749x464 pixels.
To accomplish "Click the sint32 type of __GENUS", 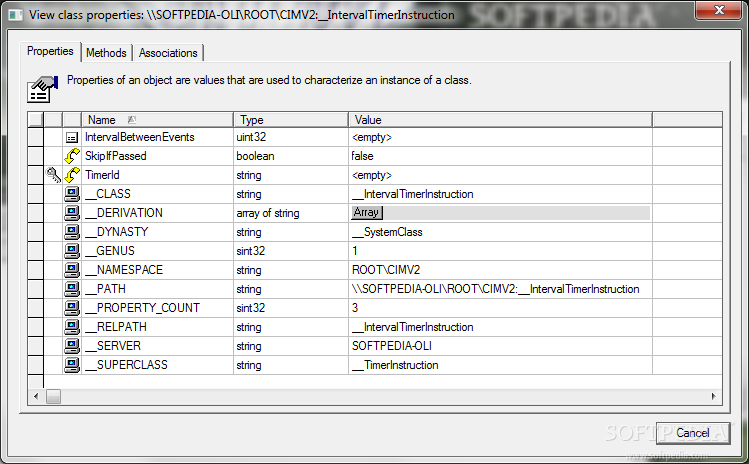I will coord(251,251).
